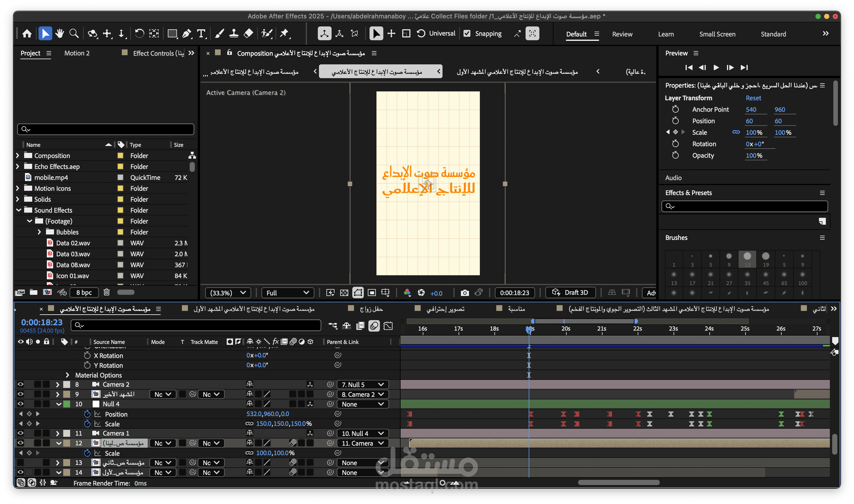Toggle the Snapping checkbox
The image size is (854, 504).
467,34
